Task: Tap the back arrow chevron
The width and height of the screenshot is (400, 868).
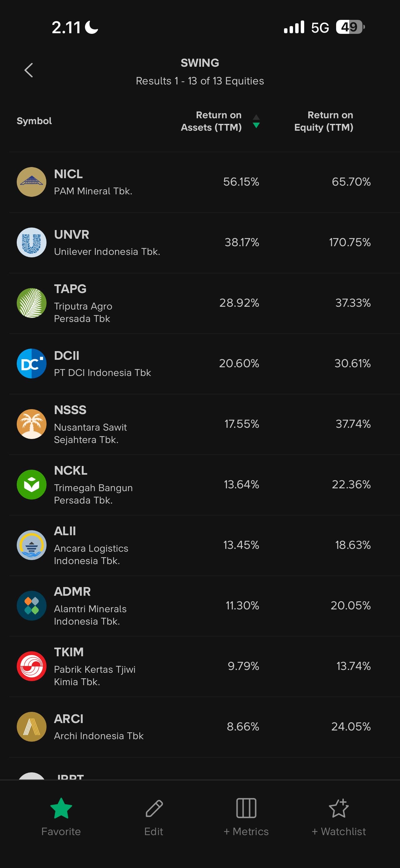Action: pyautogui.click(x=29, y=70)
